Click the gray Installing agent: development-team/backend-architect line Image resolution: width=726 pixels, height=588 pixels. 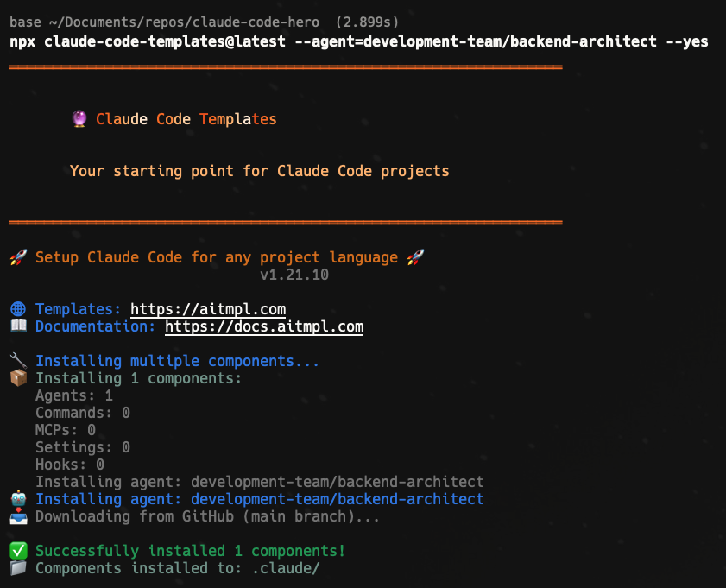tap(260, 482)
